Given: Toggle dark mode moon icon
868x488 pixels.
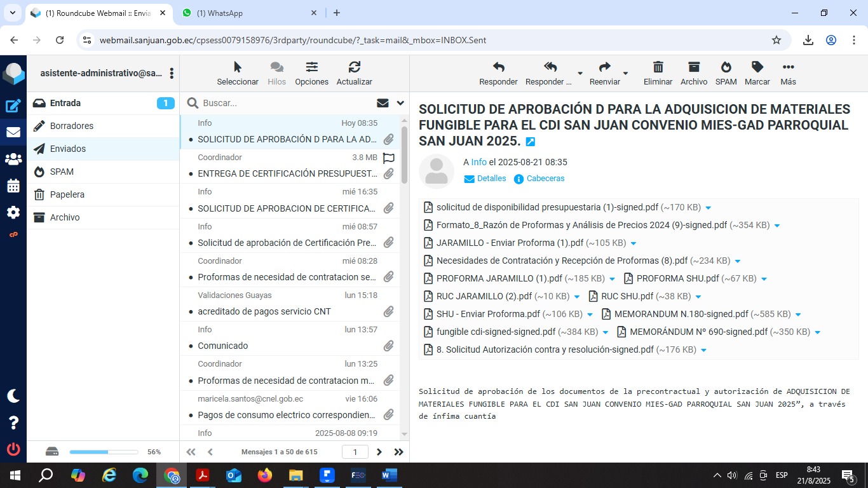Looking at the screenshot, I should [13, 396].
